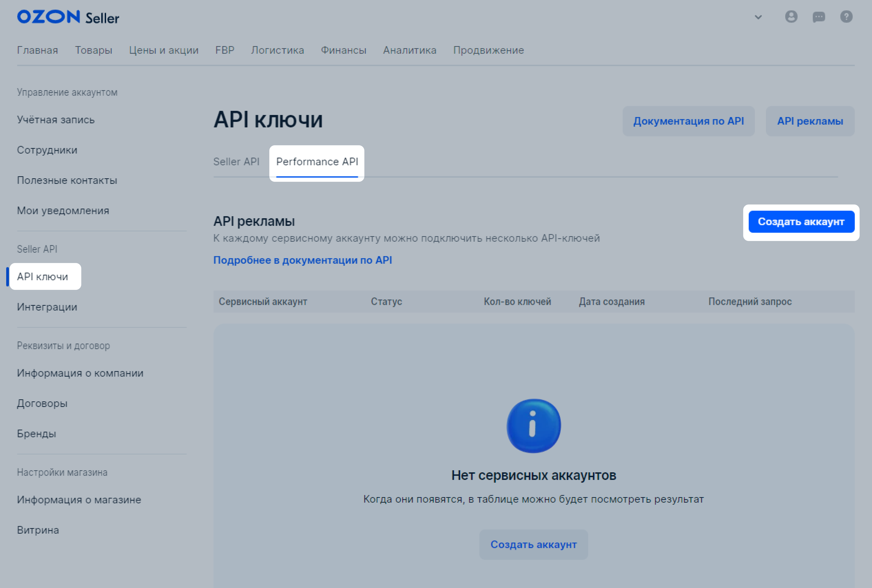Select the FBP menu item
The width and height of the screenshot is (872, 588).
225,50
